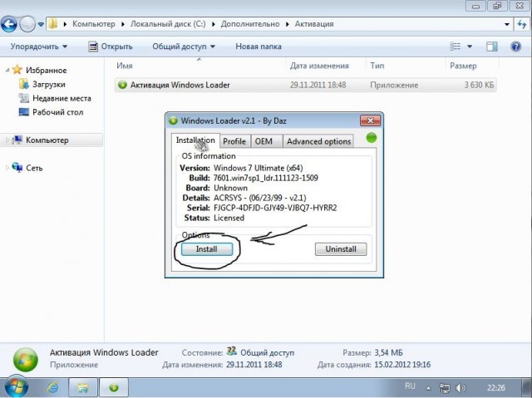532x398 pixels.
Task: Click the Windows Loader title bar icon
Action: tap(174, 120)
